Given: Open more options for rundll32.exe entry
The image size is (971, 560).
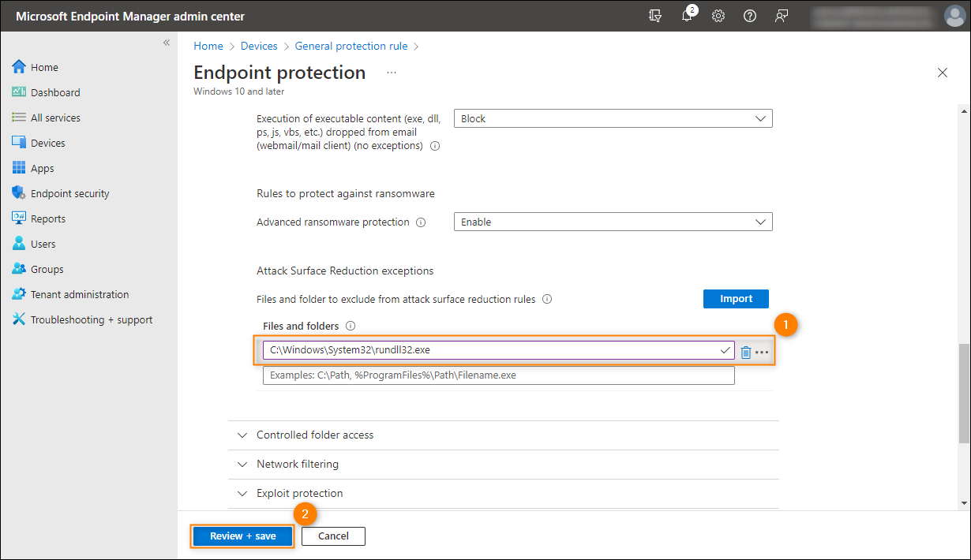Looking at the screenshot, I should coord(762,352).
